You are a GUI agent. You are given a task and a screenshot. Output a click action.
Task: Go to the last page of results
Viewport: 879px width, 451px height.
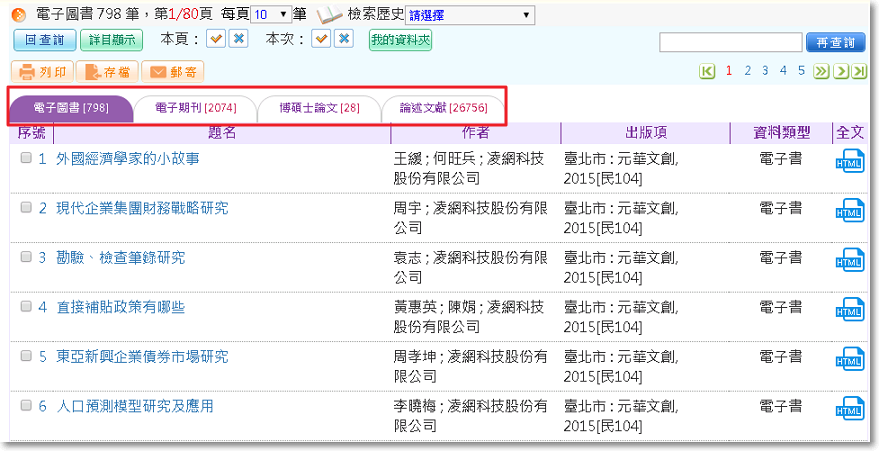[859, 71]
